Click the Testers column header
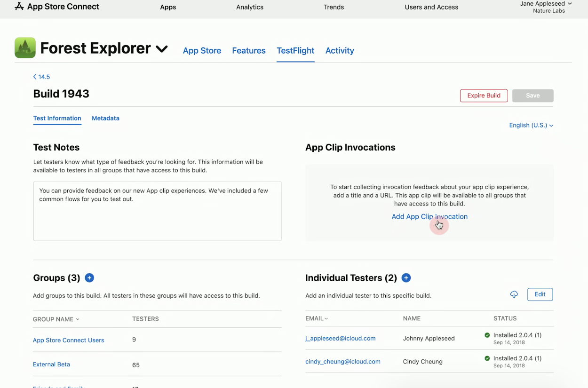This screenshot has height=388, width=588. coord(145,319)
